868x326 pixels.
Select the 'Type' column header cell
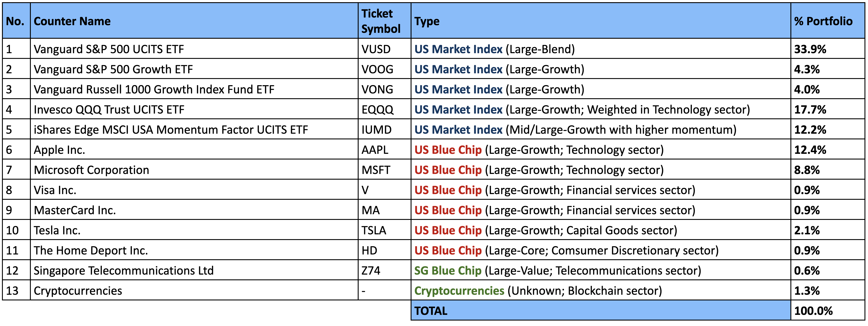pyautogui.click(x=427, y=21)
